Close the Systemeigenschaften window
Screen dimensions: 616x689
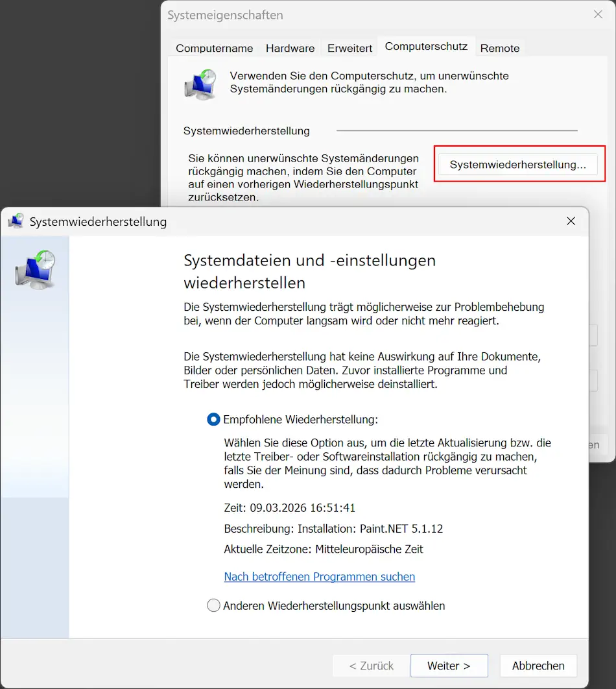click(x=597, y=14)
